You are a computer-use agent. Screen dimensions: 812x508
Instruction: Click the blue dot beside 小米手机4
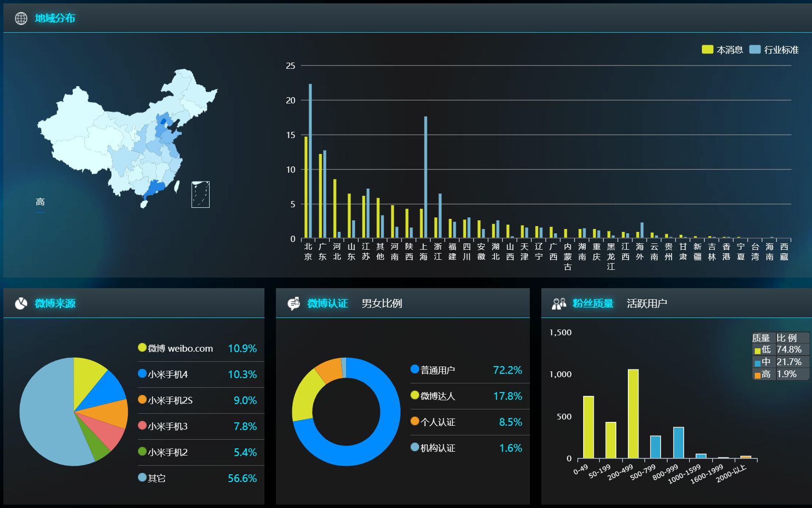(x=142, y=373)
